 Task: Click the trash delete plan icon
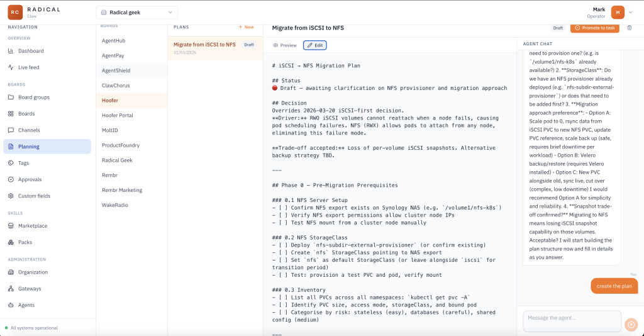tap(630, 28)
